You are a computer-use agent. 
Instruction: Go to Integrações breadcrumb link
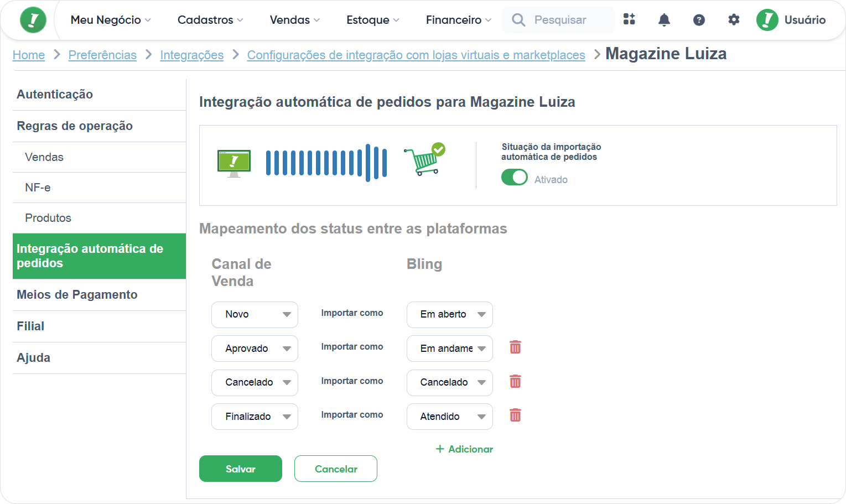192,55
